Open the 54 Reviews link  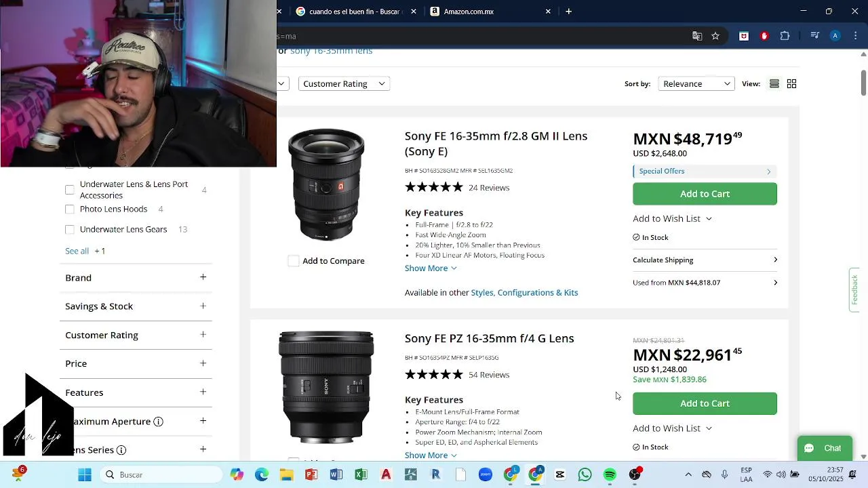tap(489, 375)
